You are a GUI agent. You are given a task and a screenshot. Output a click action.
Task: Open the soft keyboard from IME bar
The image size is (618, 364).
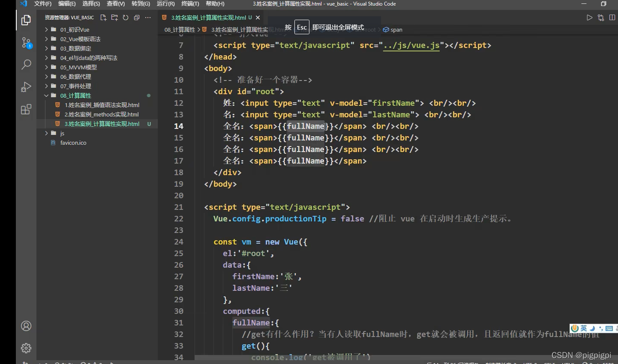(609, 328)
